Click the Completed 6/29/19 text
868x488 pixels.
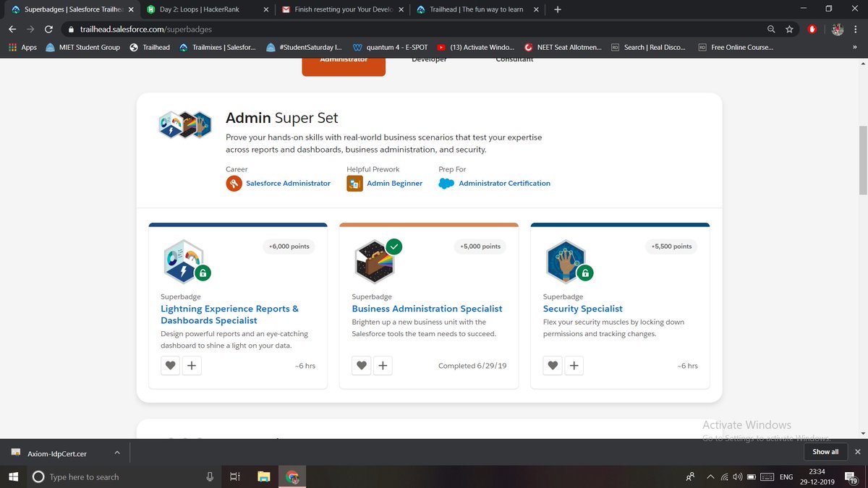click(472, 366)
